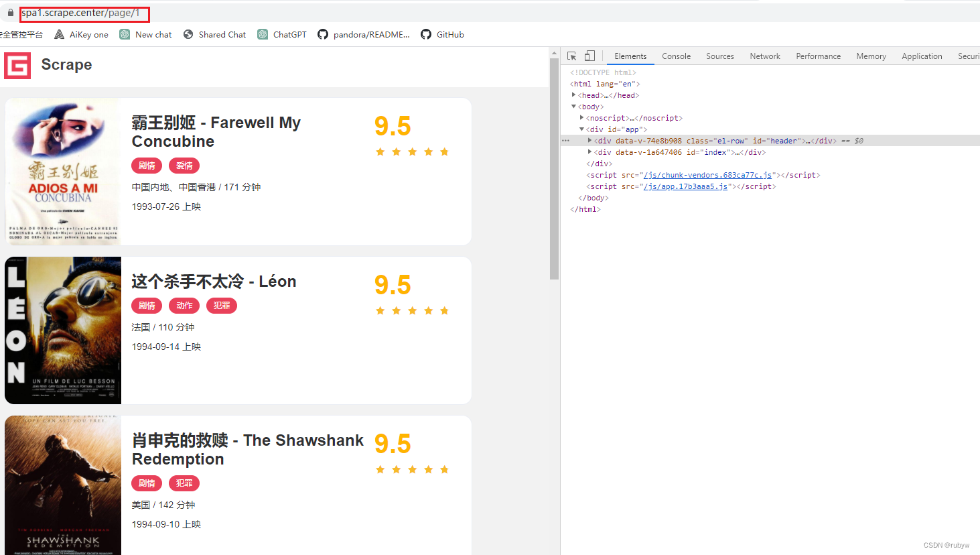This screenshot has width=980, height=555.
Task: Switch to the Performance tab
Action: (818, 56)
